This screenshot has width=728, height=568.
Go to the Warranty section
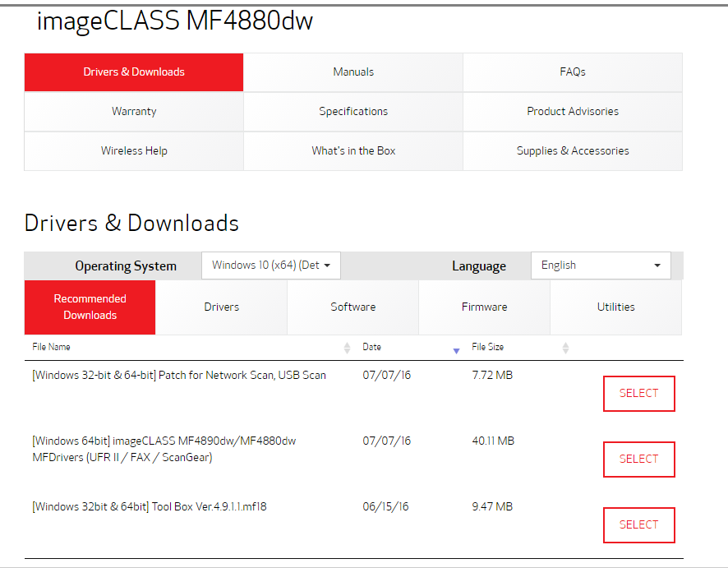coord(134,112)
